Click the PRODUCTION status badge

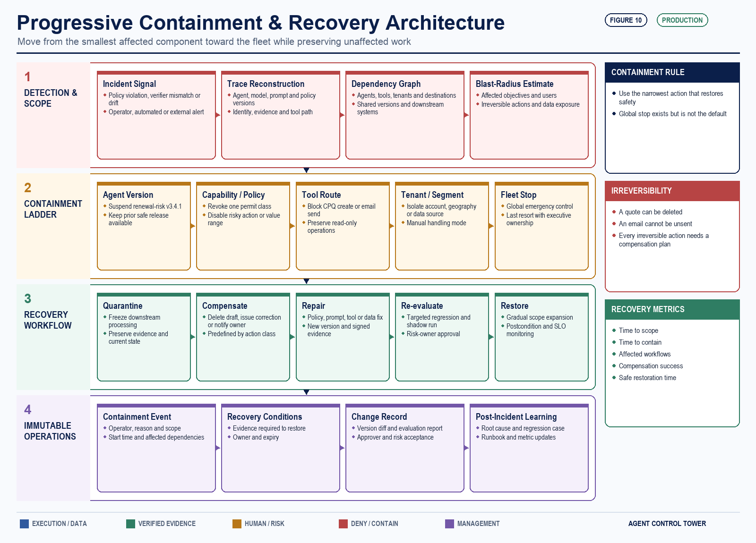[682, 20]
